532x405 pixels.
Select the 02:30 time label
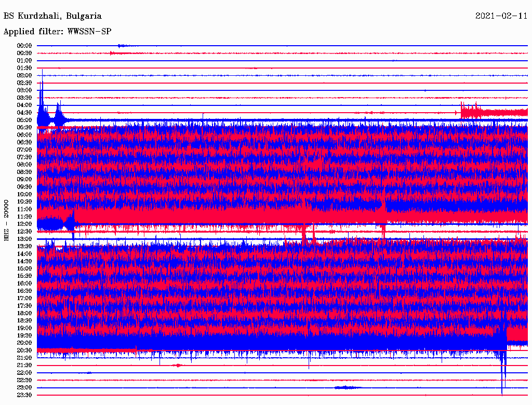click(x=24, y=83)
